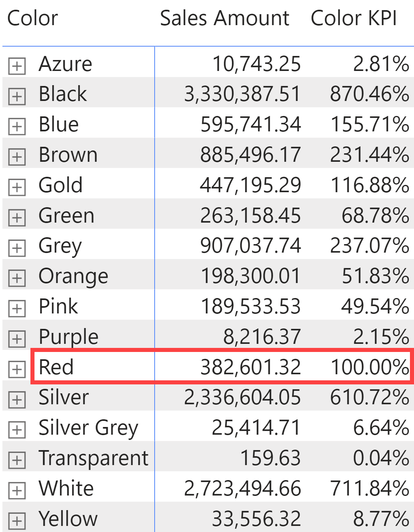Expand the Transparent row
The width and height of the screenshot is (414, 532).
pyautogui.click(x=17, y=459)
